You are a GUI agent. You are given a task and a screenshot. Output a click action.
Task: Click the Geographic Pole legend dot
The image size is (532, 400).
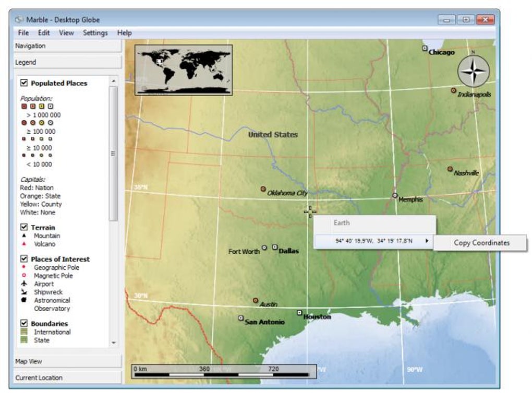point(24,267)
